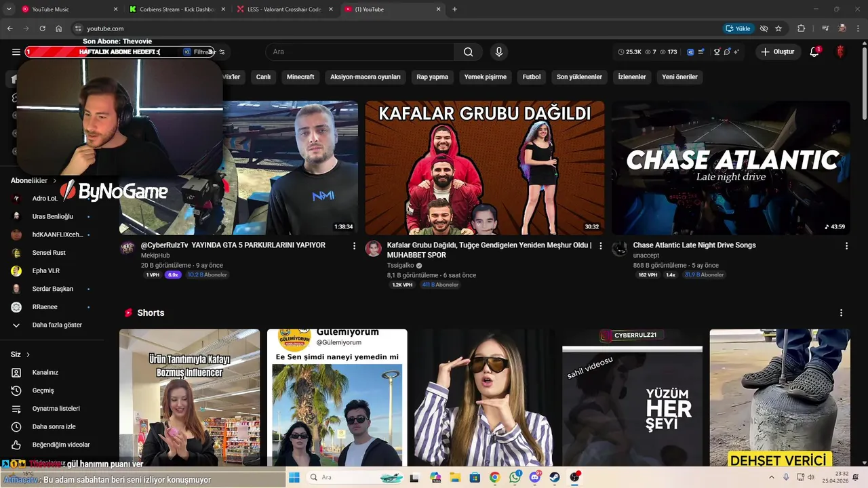
Task: Open the YouTube hamburger guide menu
Action: 16,52
